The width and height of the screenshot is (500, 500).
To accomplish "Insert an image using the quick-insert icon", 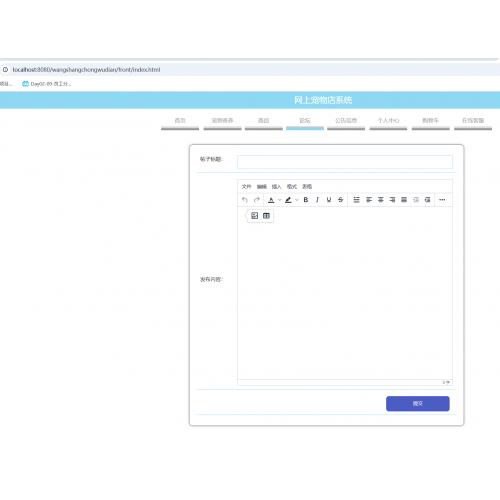I will [255, 216].
